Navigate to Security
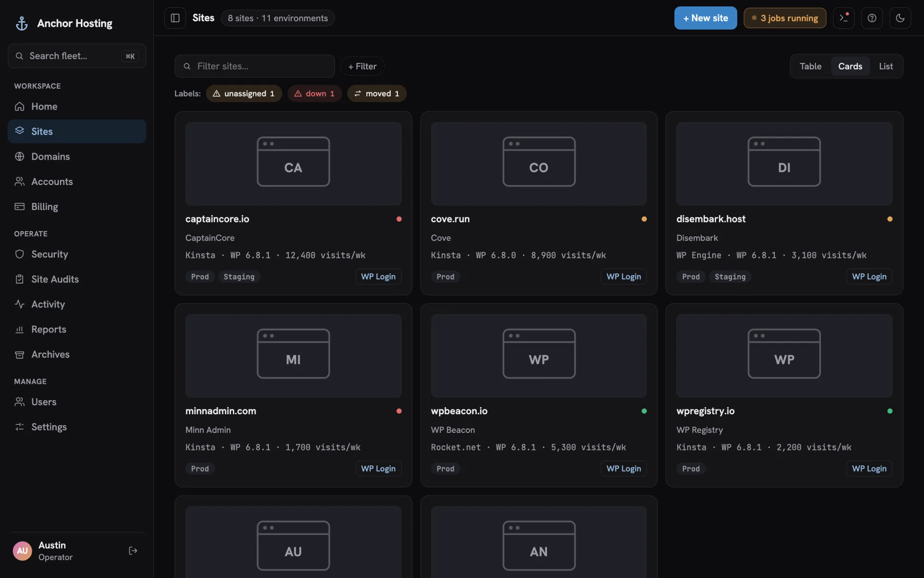Image resolution: width=924 pixels, height=578 pixels. [77, 254]
